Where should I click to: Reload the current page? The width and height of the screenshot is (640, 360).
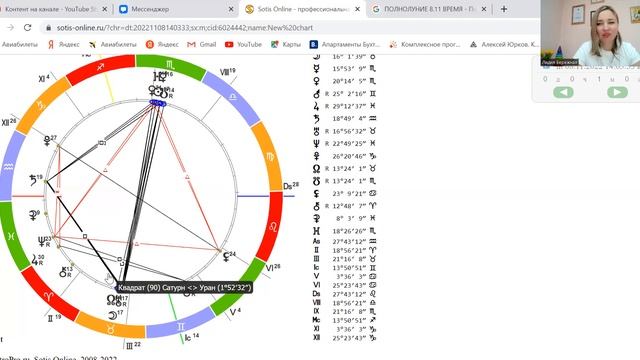pyautogui.click(x=27, y=28)
